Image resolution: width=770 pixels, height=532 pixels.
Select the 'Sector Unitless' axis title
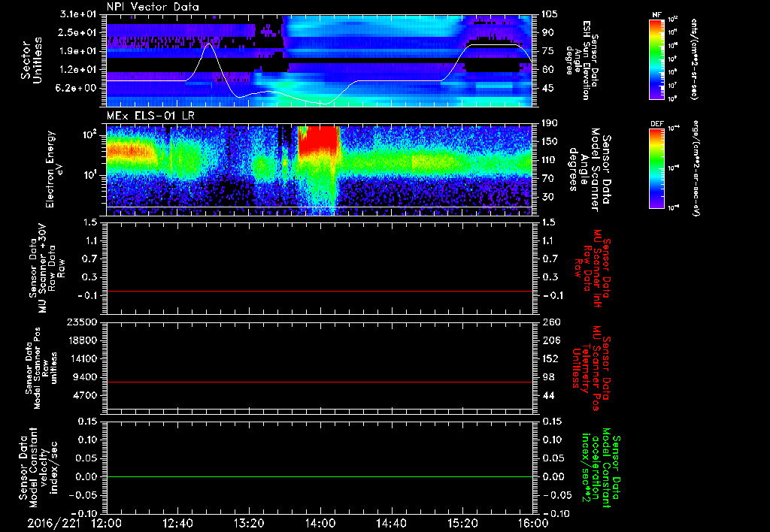(x=32, y=60)
